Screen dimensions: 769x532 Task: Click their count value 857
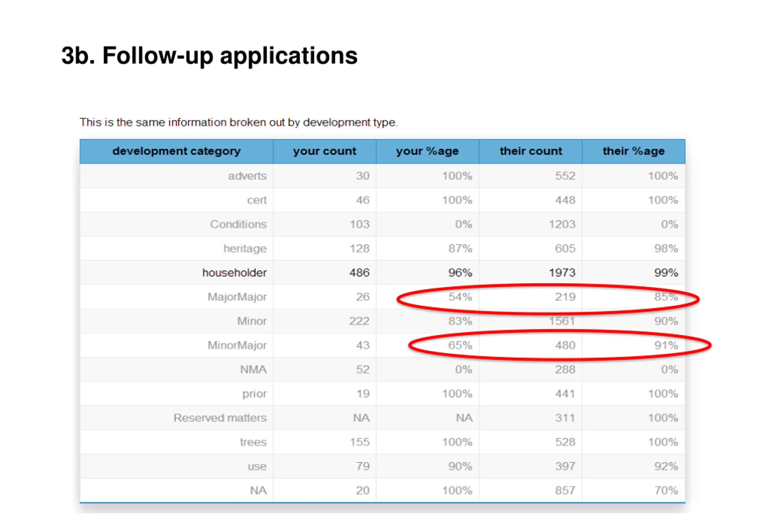click(565, 490)
